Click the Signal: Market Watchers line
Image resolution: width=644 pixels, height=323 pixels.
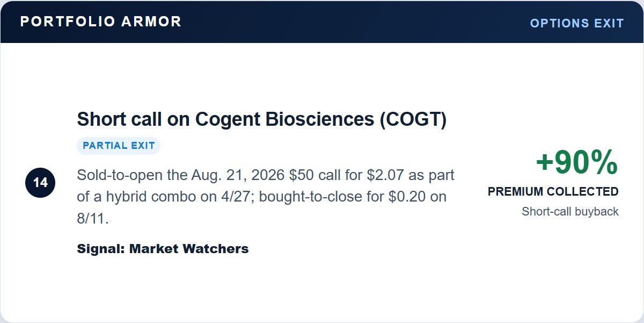[163, 248]
